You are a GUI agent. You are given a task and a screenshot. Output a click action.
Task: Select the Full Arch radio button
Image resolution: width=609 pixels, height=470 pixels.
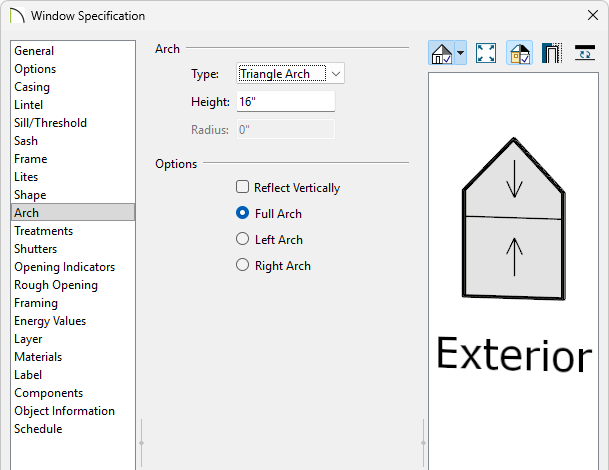pyautogui.click(x=242, y=213)
